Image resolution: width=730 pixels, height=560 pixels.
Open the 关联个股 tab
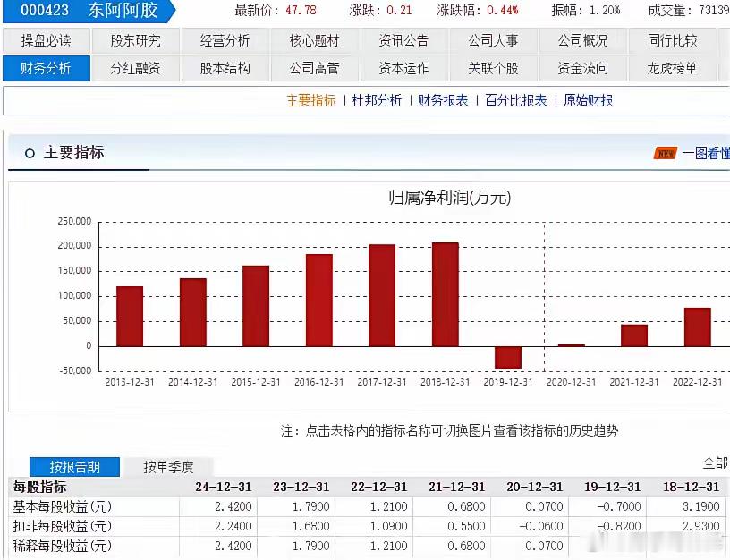tap(493, 68)
